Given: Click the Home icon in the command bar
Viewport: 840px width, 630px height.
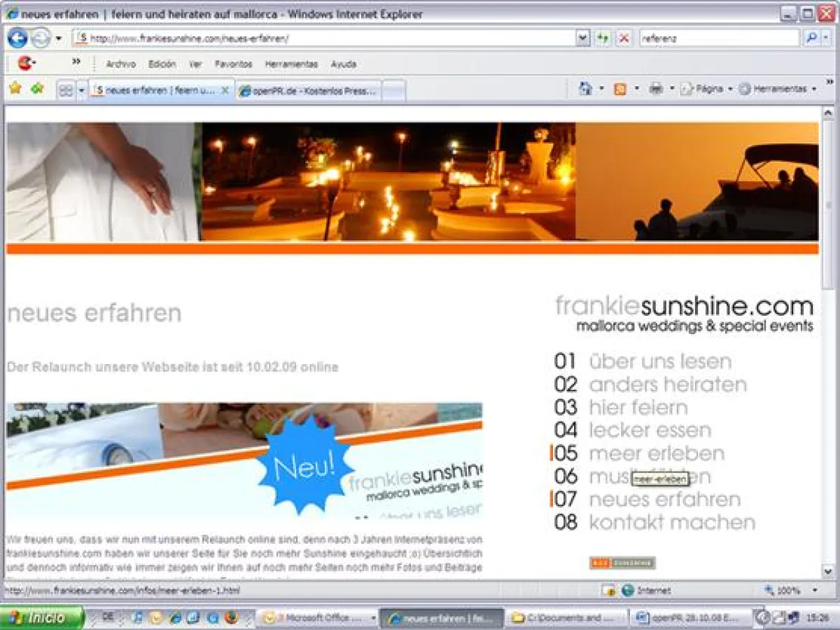Looking at the screenshot, I should tap(585, 89).
